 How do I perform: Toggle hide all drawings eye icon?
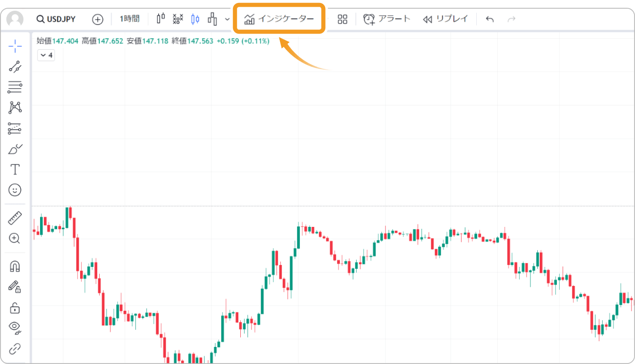pyautogui.click(x=15, y=328)
